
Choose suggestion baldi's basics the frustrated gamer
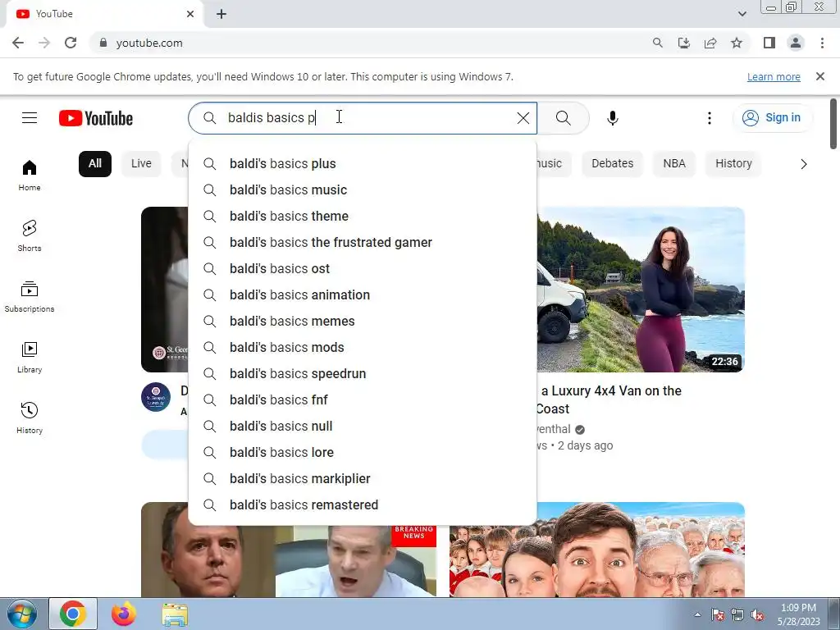click(362, 242)
